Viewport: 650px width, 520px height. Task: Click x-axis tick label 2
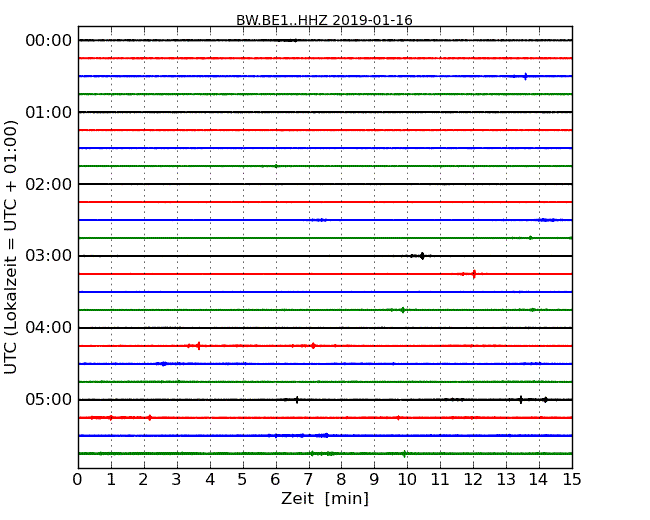tap(143, 480)
